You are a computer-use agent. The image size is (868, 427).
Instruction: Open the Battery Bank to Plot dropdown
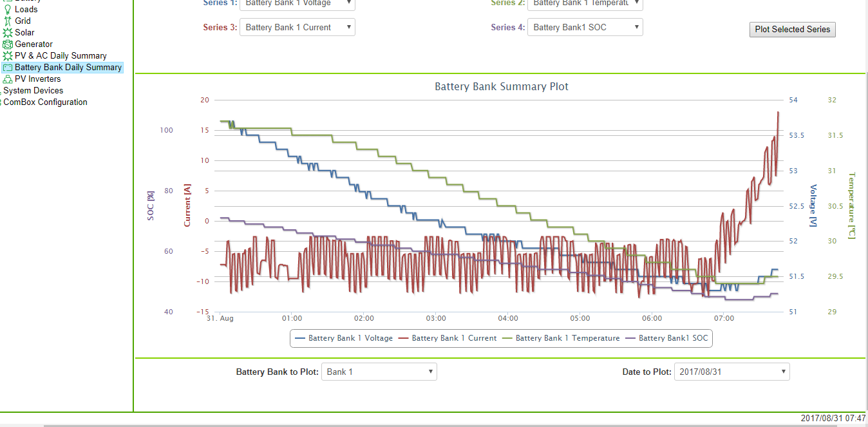click(379, 372)
